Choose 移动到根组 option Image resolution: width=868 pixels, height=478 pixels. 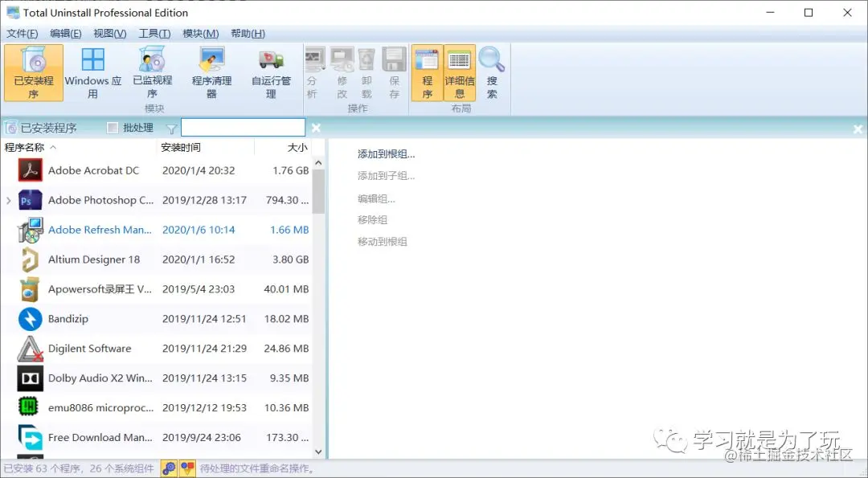coord(382,241)
